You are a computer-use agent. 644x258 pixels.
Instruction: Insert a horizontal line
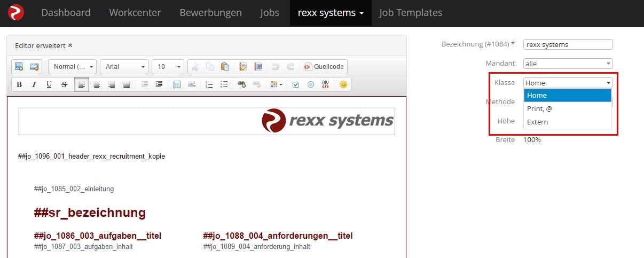pos(192,84)
